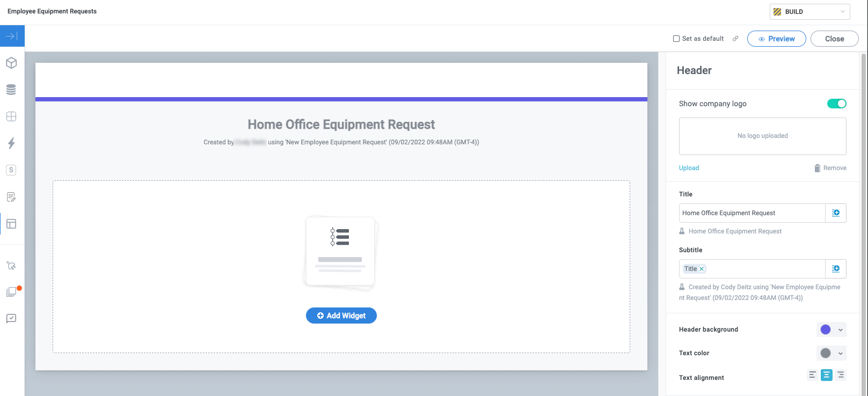Check the Set as default checkbox
The image size is (868, 396).
click(x=676, y=39)
